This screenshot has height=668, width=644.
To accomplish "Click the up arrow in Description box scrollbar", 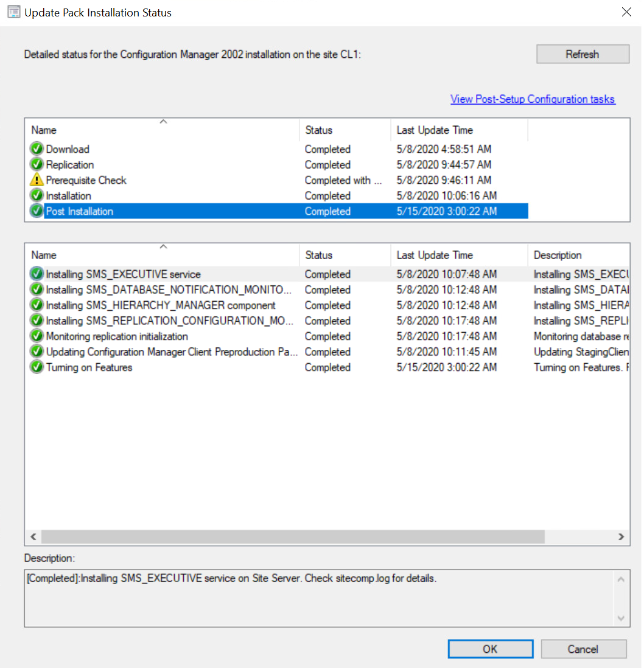I will [621, 579].
